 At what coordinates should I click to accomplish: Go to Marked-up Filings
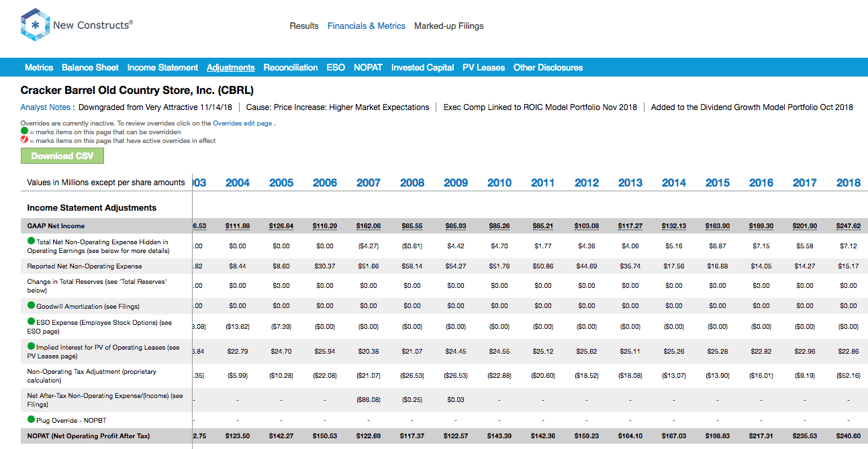click(x=449, y=26)
